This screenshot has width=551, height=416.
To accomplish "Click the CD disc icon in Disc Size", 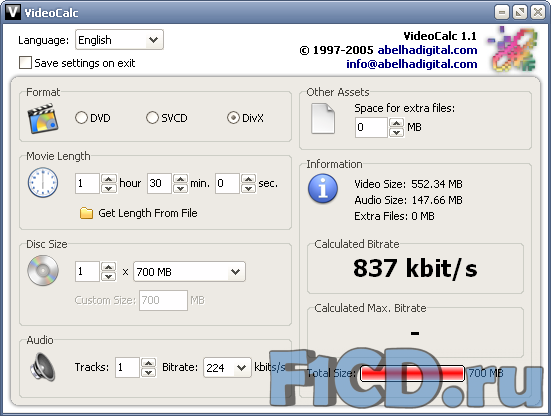I will point(43,271).
